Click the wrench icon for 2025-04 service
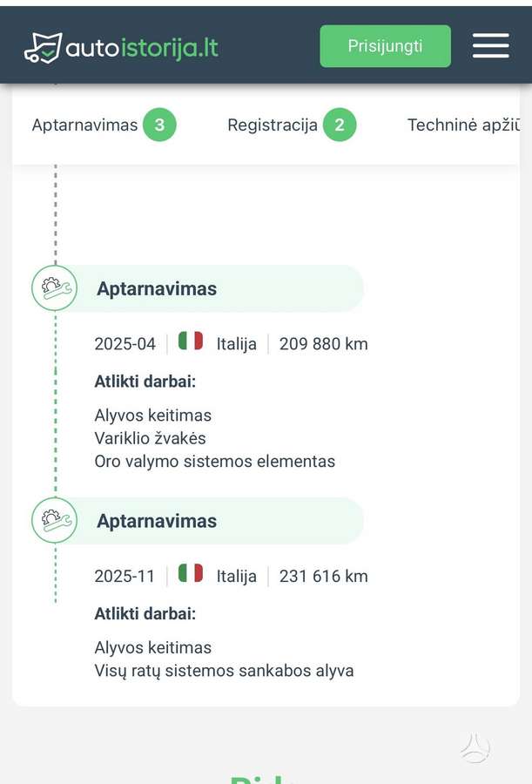Screen dimensions: 532x784 click(55, 288)
